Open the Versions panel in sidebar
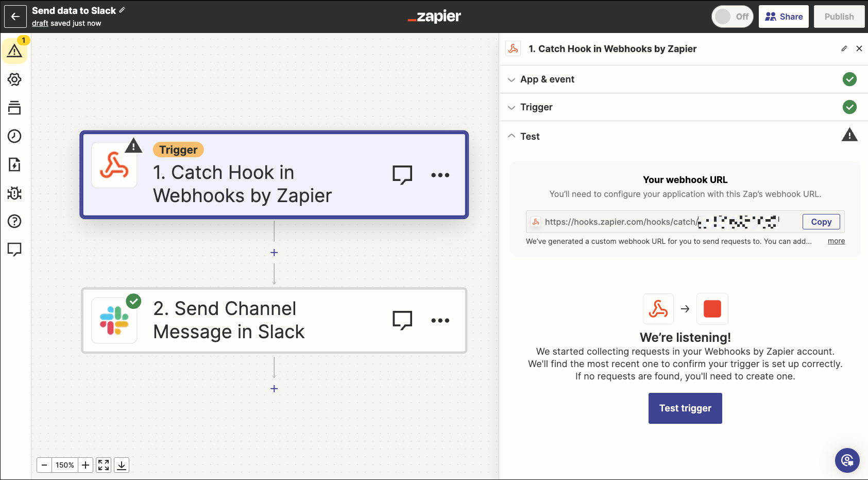Screen dimensions: 868x480 [14, 108]
